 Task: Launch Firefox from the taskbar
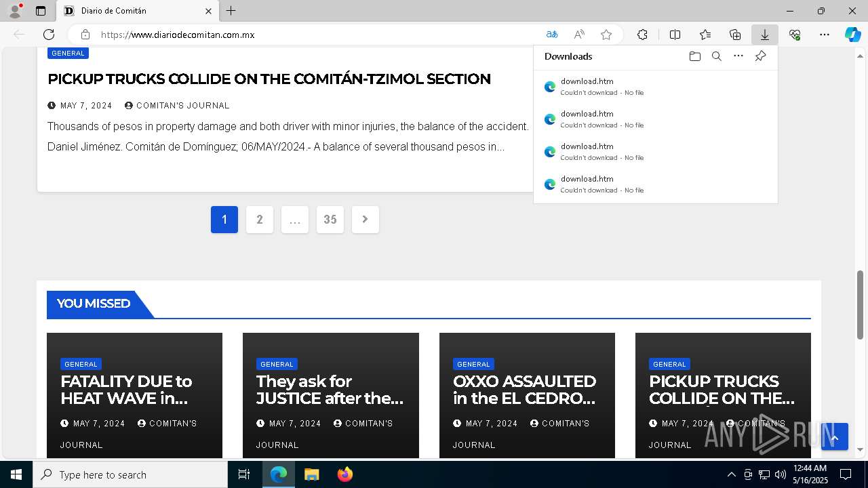(x=345, y=474)
